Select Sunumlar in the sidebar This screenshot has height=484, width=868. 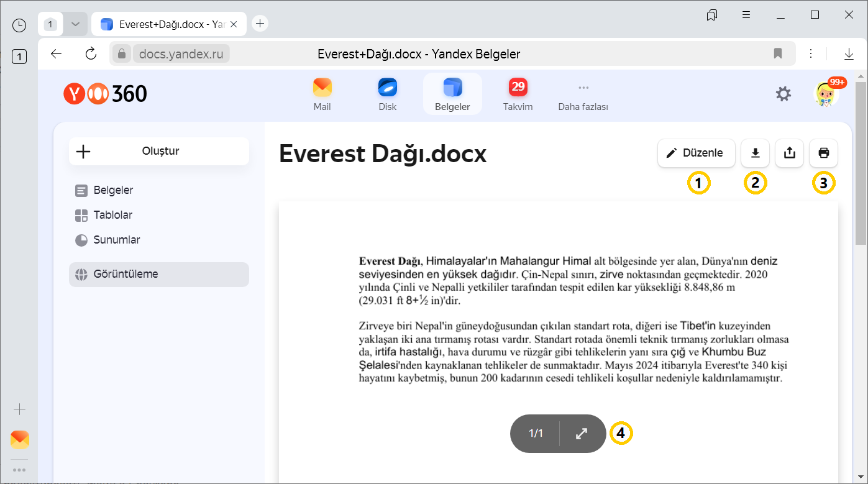click(x=116, y=240)
